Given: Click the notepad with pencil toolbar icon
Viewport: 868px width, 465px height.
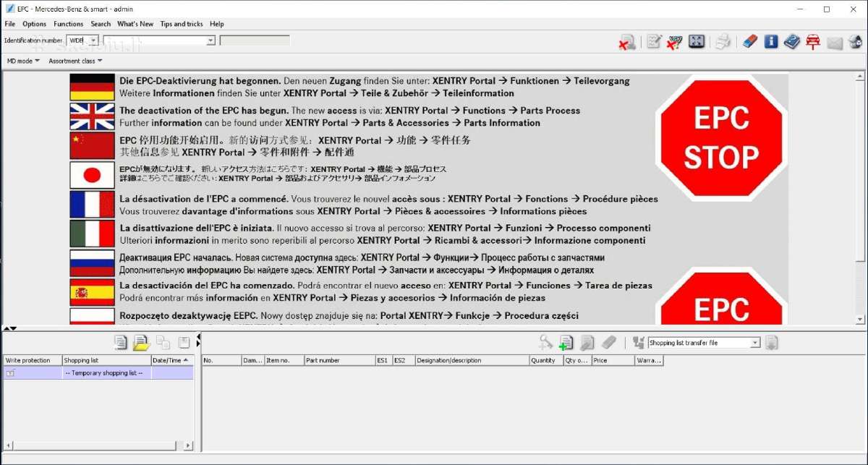Looking at the screenshot, I should [654, 42].
